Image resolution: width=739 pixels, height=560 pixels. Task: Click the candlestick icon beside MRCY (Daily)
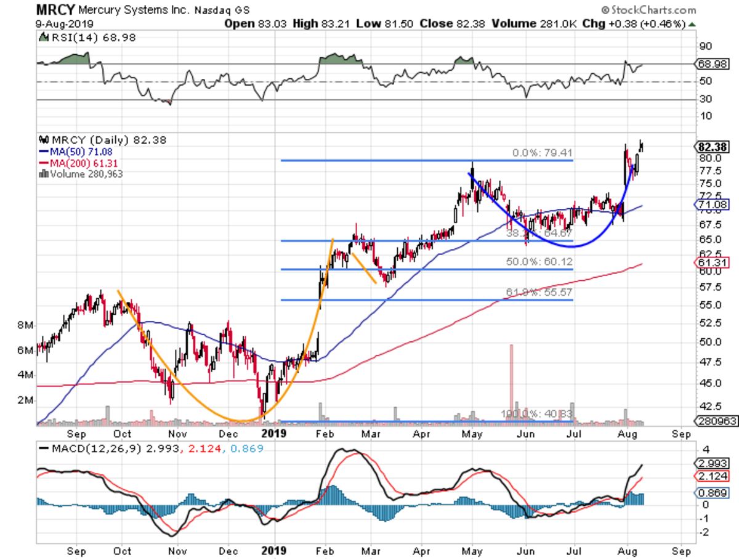click(x=42, y=140)
